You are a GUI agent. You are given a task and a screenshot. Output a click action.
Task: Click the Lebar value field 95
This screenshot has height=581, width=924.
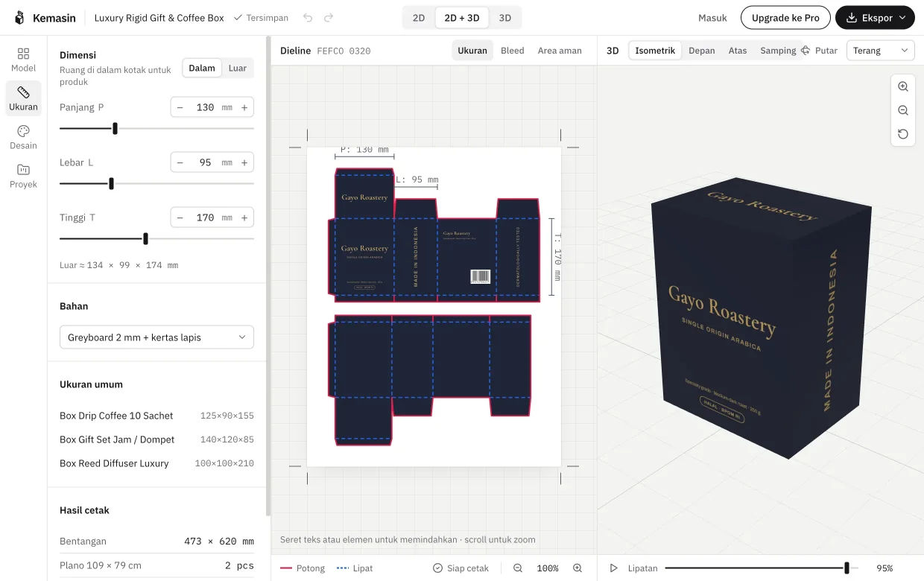[x=205, y=162]
